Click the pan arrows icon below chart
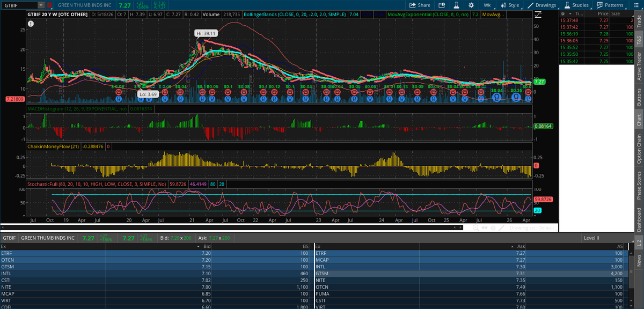The image size is (644, 309). pyautogui.click(x=485, y=228)
